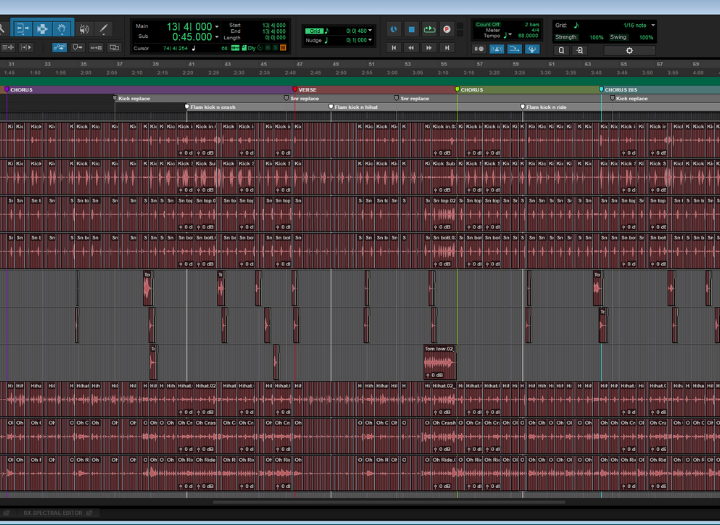Select the Grabber hand tool
Image resolution: width=720 pixels, height=525 pixels.
62,29
